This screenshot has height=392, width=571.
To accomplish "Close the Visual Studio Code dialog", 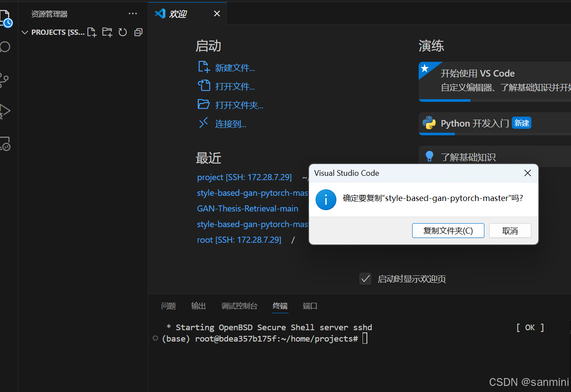I will click(527, 173).
